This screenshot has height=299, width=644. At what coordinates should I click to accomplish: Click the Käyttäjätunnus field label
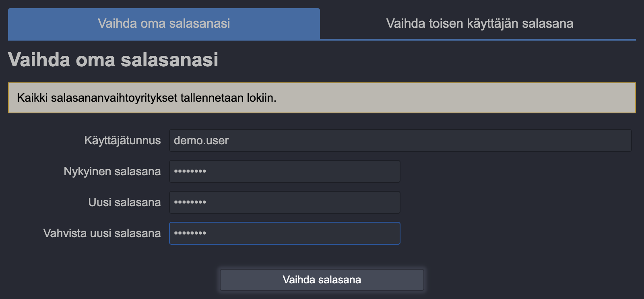tap(122, 140)
